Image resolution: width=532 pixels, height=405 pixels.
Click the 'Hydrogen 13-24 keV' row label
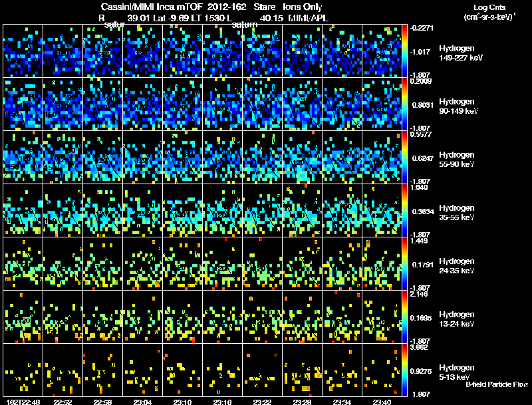pyautogui.click(x=457, y=319)
